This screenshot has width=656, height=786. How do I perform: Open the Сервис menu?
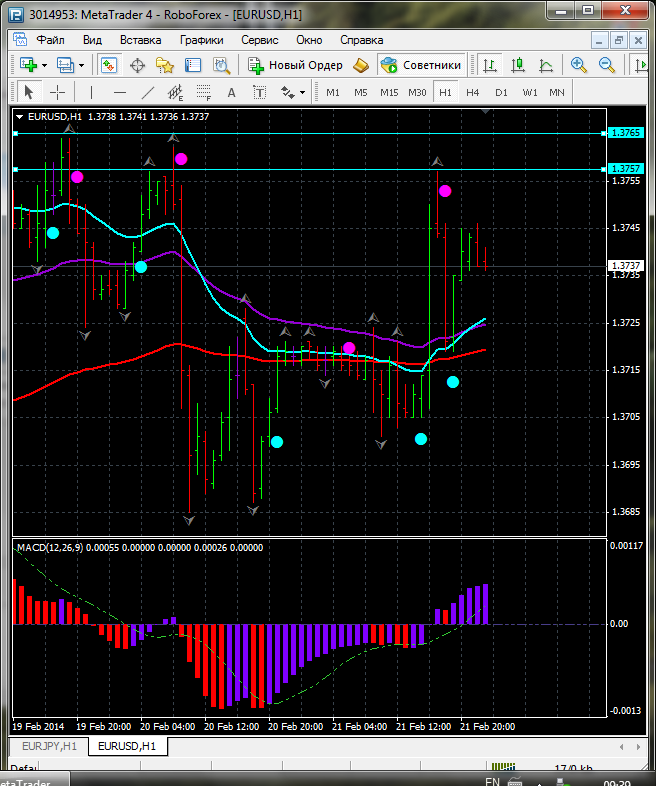[260, 40]
